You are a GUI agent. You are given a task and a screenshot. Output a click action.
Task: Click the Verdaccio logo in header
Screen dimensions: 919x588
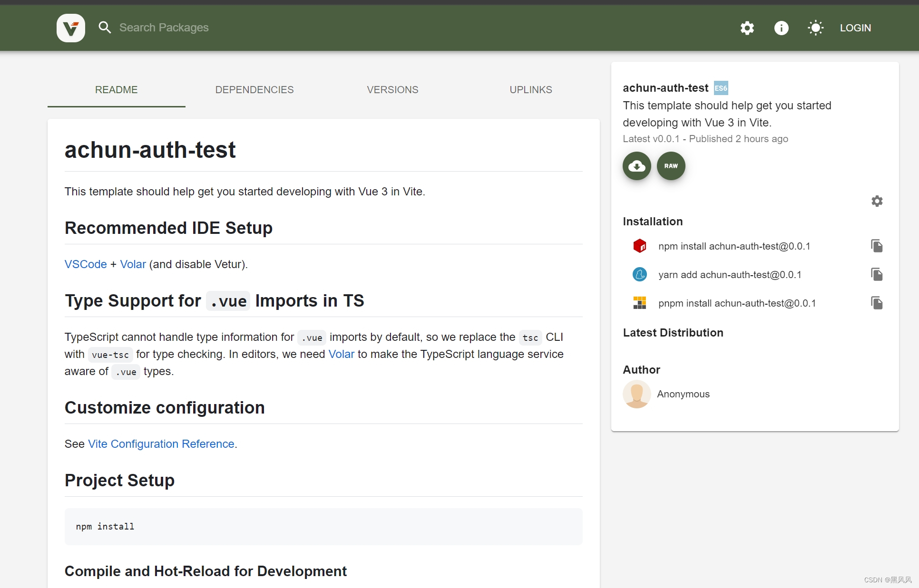[x=71, y=28]
